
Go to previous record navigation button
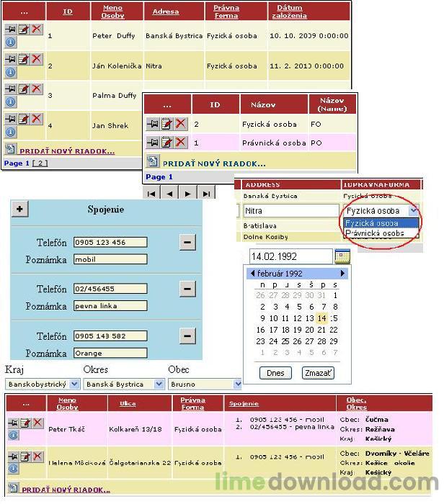170,193
